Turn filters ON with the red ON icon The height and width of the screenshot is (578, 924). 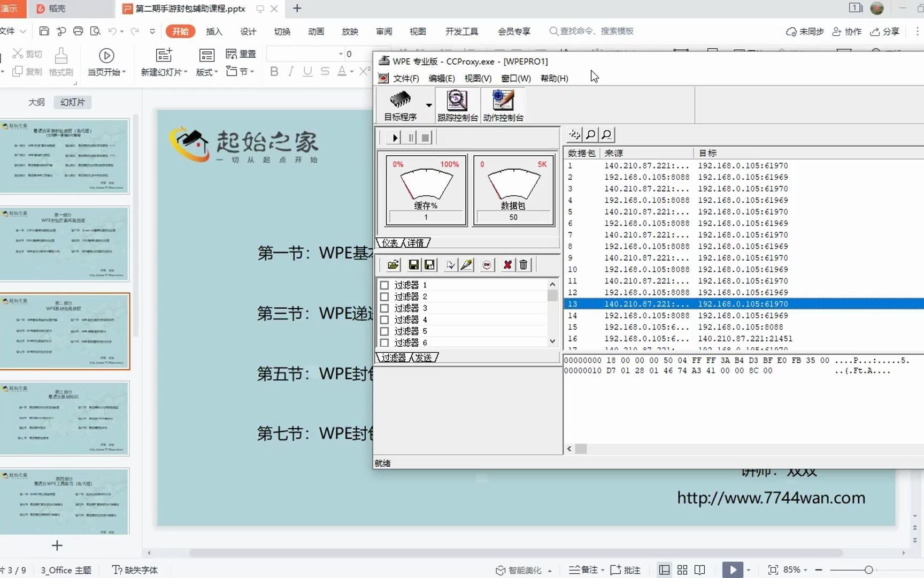tap(487, 264)
